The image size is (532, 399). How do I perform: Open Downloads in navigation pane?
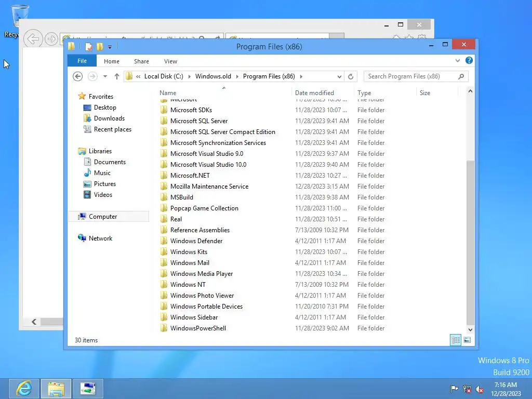(109, 118)
